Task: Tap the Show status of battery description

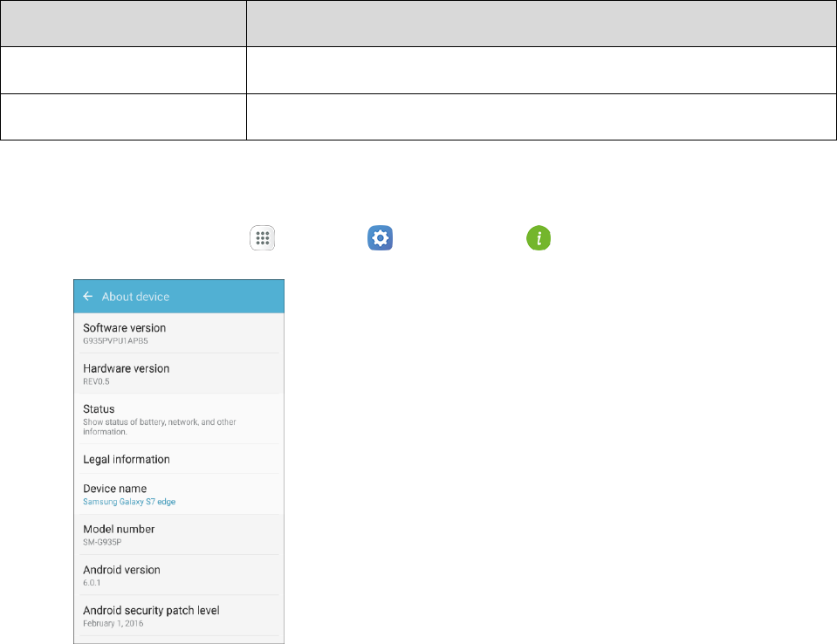Action: [x=159, y=427]
